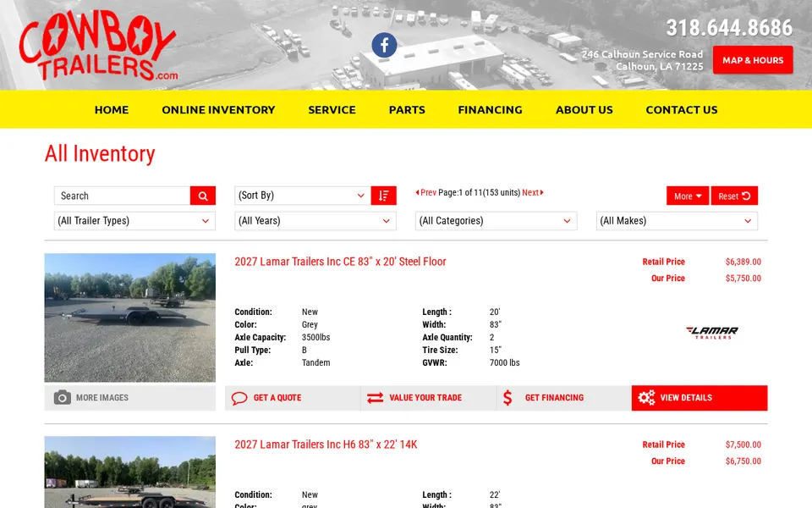The height and width of the screenshot is (508, 812).
Task: Click the phone number 318.644.8686
Action: 729,28
